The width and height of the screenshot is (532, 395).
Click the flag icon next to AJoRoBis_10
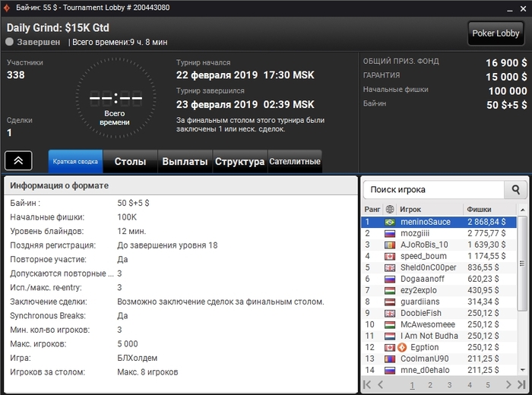point(389,245)
